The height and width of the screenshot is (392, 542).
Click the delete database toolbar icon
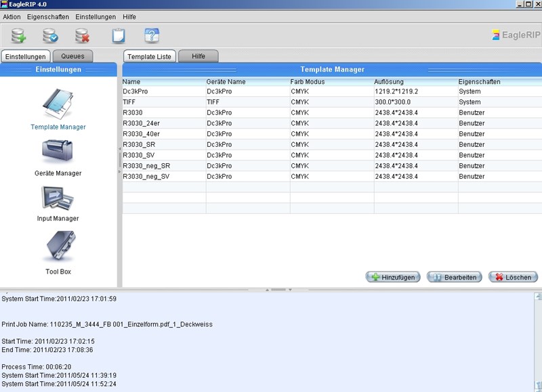click(83, 35)
